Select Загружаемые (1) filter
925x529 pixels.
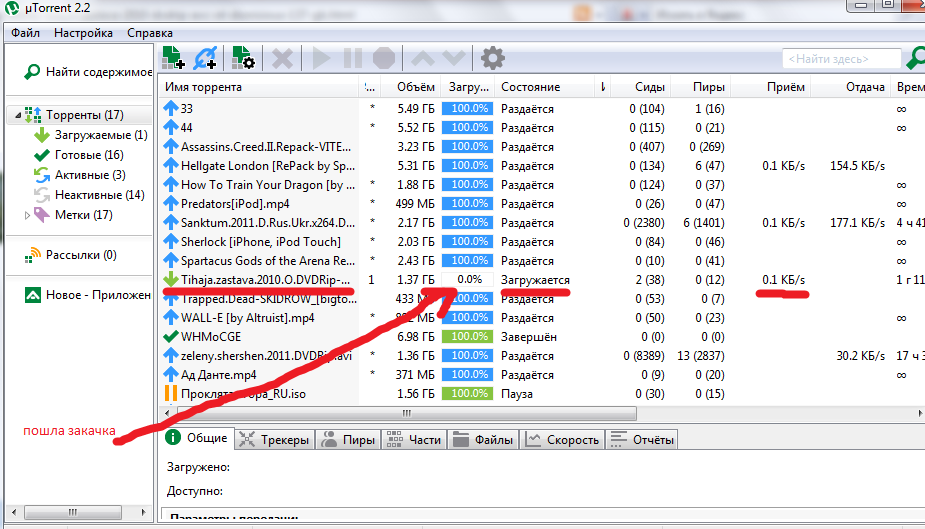pos(91,135)
